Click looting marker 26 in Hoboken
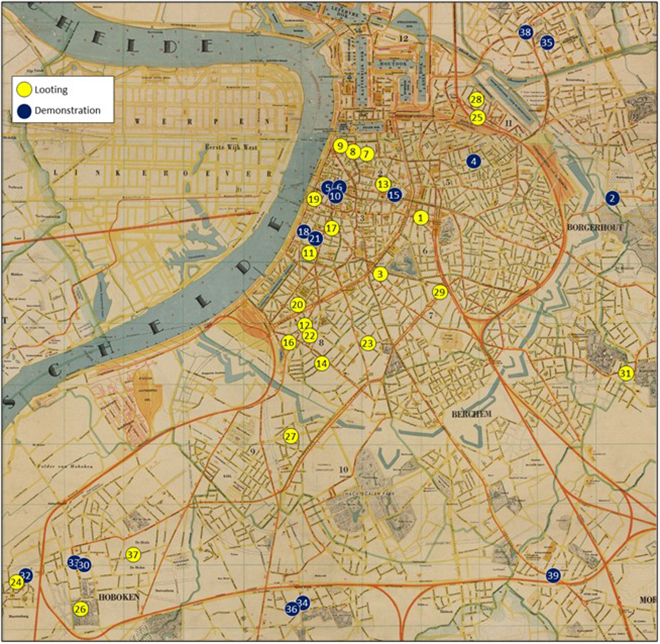This screenshot has height=644, width=660. click(80, 609)
